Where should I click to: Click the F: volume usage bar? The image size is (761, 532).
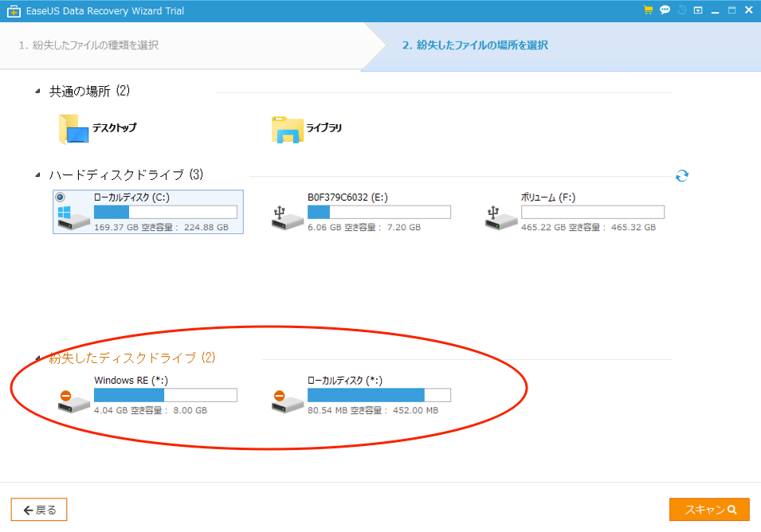[593, 212]
